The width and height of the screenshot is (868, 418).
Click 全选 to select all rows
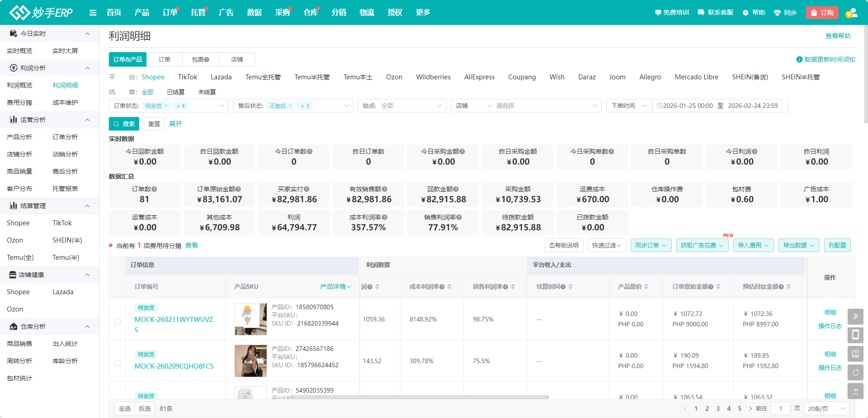tap(125, 408)
